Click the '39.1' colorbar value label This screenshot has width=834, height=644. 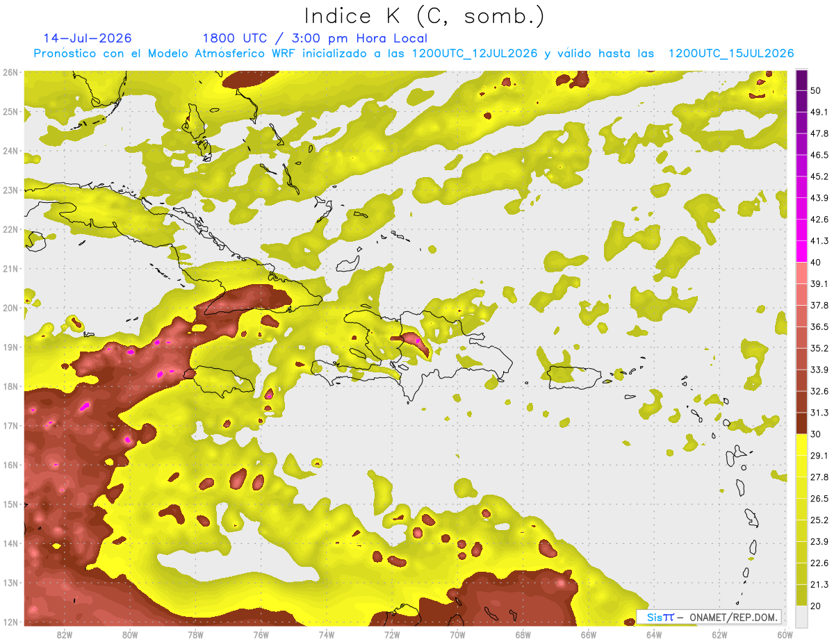[819, 283]
